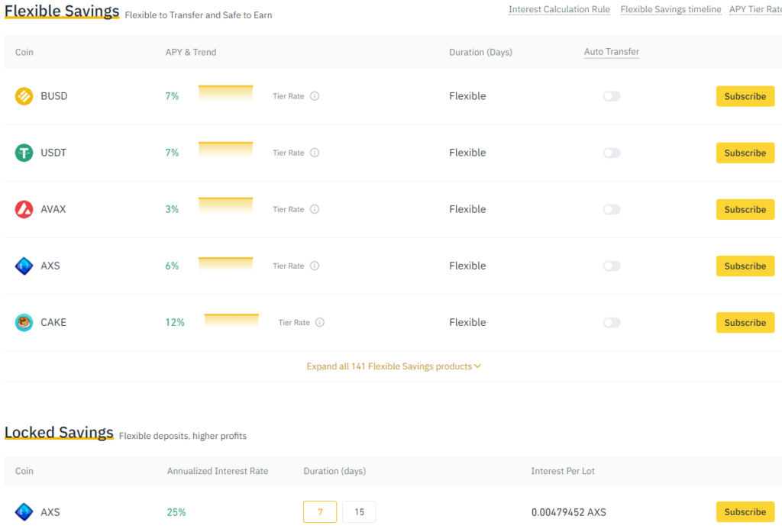The height and width of the screenshot is (532, 782).
Task: Open the BUSD Tier Rate info icon
Action: tap(315, 96)
